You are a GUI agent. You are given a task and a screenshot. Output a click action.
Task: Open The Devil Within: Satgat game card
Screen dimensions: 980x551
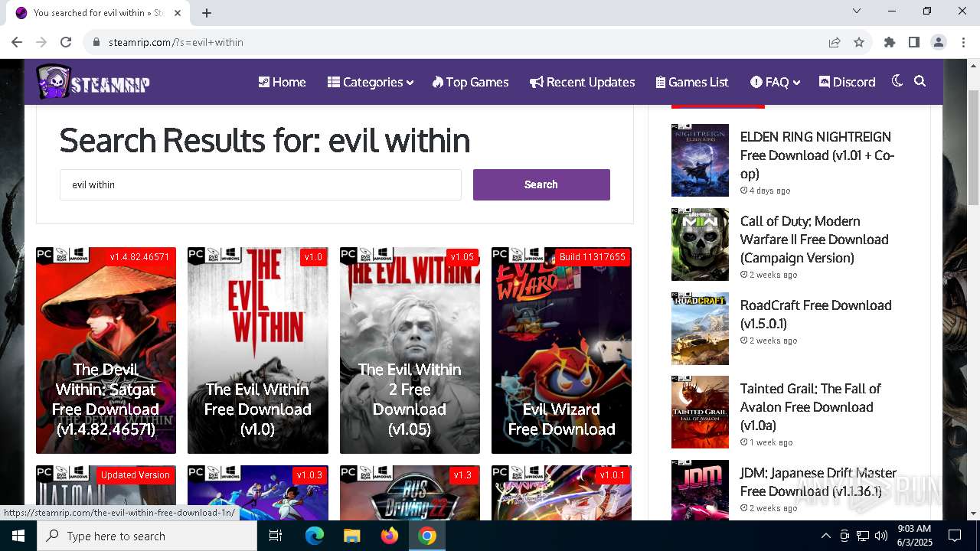(106, 350)
